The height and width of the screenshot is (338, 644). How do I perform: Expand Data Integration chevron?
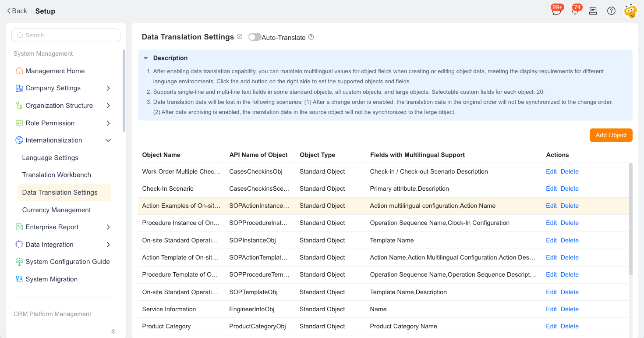pyautogui.click(x=108, y=245)
